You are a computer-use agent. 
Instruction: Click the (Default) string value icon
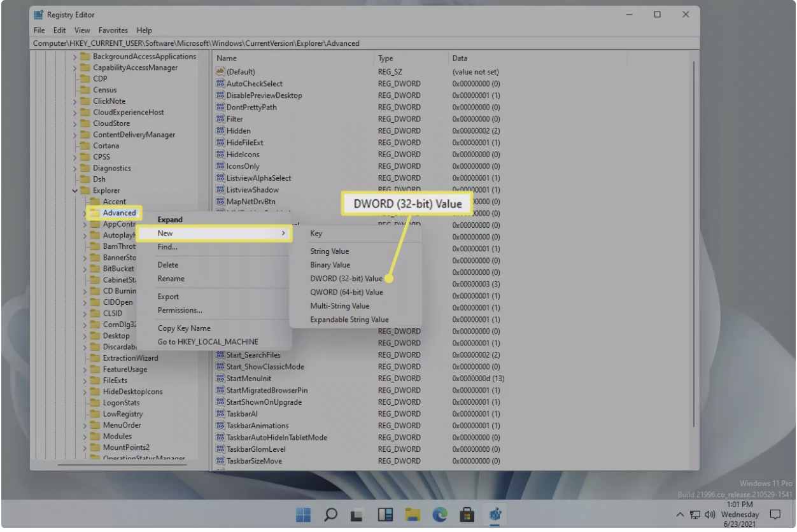click(x=221, y=72)
